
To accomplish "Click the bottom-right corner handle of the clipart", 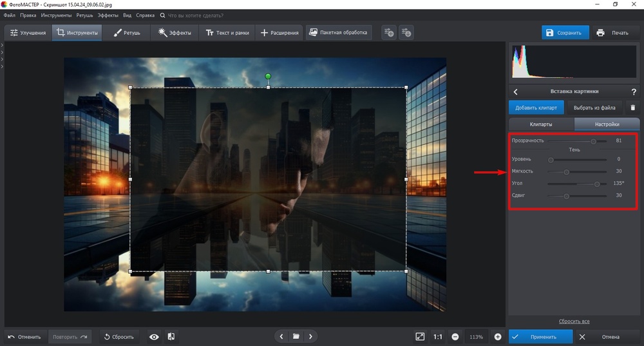I will 406,271.
